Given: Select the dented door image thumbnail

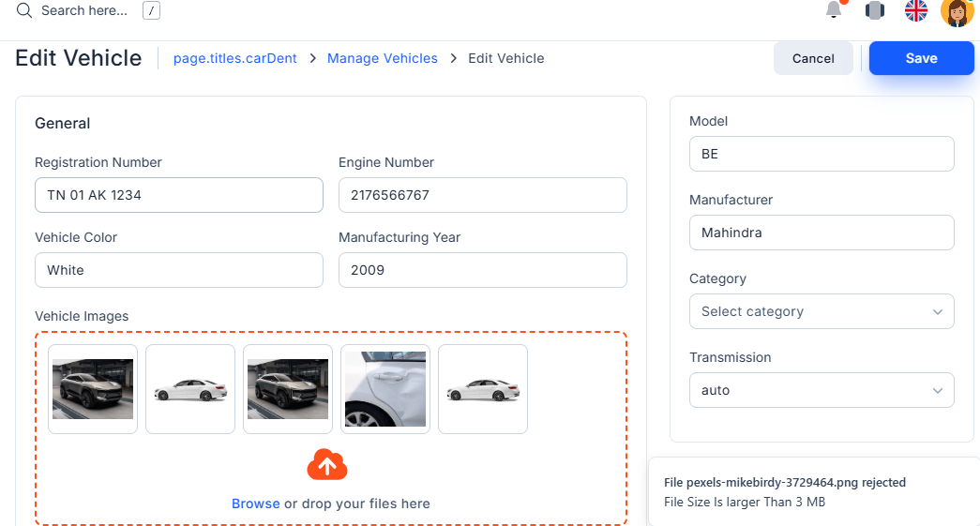Looking at the screenshot, I should tap(385, 389).
